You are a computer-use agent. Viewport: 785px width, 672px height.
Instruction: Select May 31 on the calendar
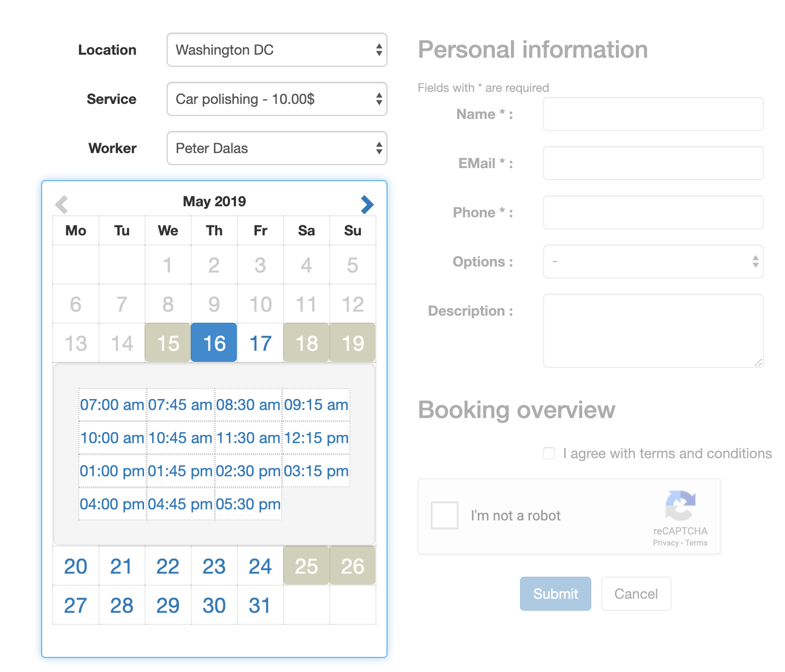coord(260,605)
